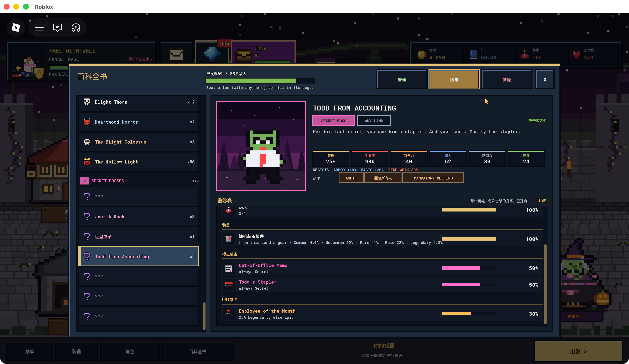Click the ANY LAND tag

[x=374, y=121]
